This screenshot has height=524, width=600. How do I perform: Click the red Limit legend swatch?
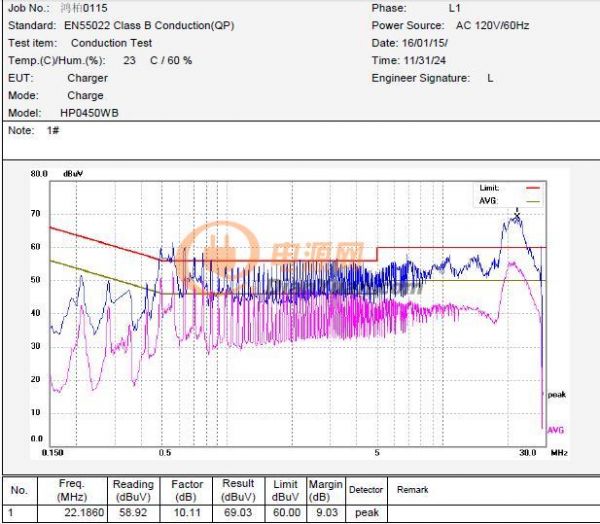point(533,188)
